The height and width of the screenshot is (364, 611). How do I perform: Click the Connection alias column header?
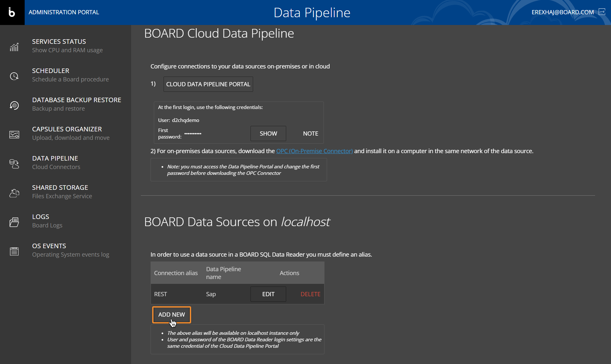coord(176,273)
